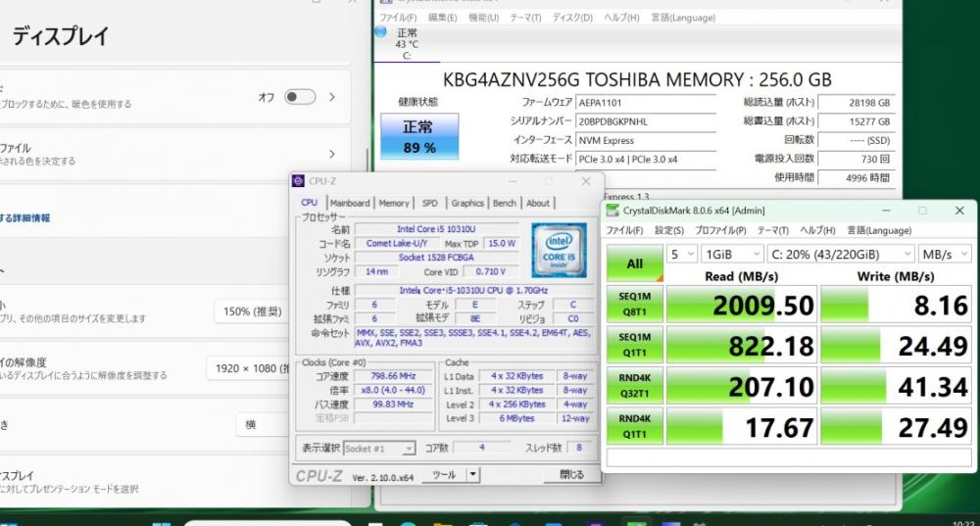The width and height of the screenshot is (980, 526).
Task: Open the する詳細情報 link in Settings
Action: tap(25, 218)
